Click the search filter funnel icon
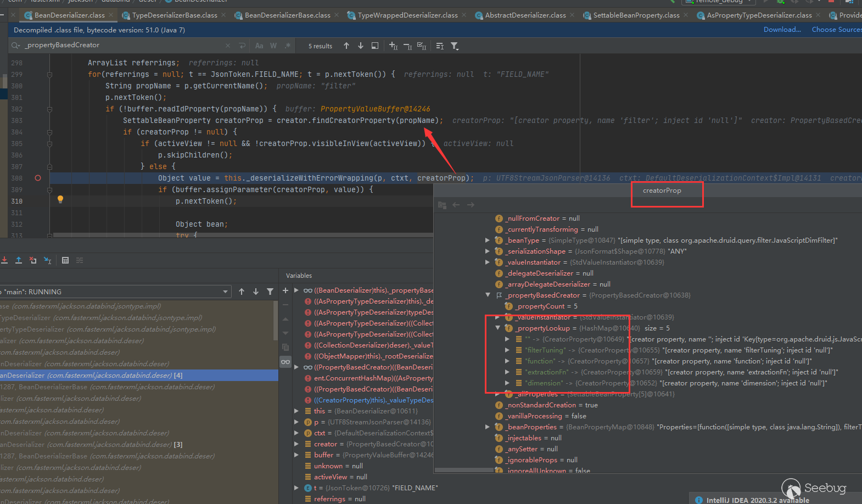 (455, 46)
